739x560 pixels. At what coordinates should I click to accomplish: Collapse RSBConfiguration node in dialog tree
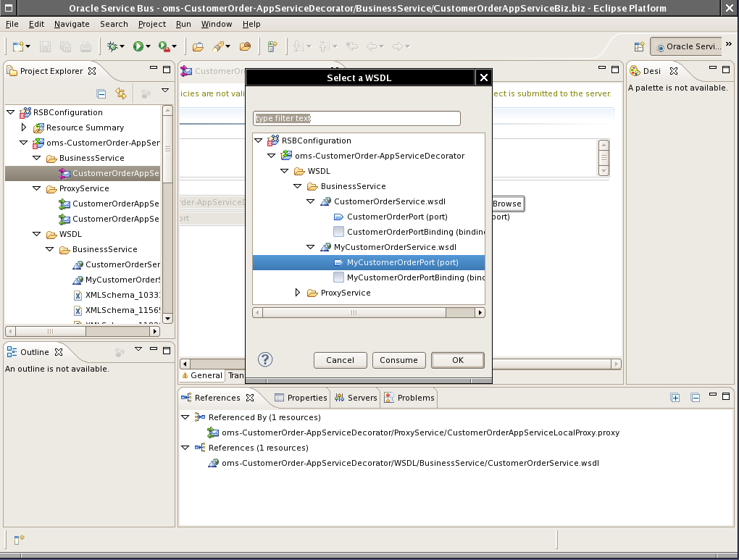pos(258,141)
